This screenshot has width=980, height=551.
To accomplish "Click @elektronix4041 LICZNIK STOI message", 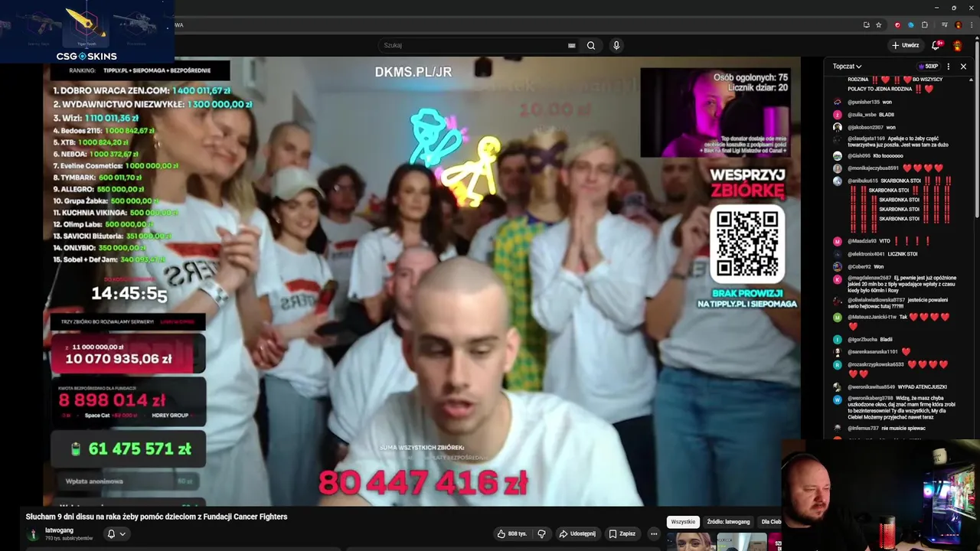I will (x=882, y=254).
